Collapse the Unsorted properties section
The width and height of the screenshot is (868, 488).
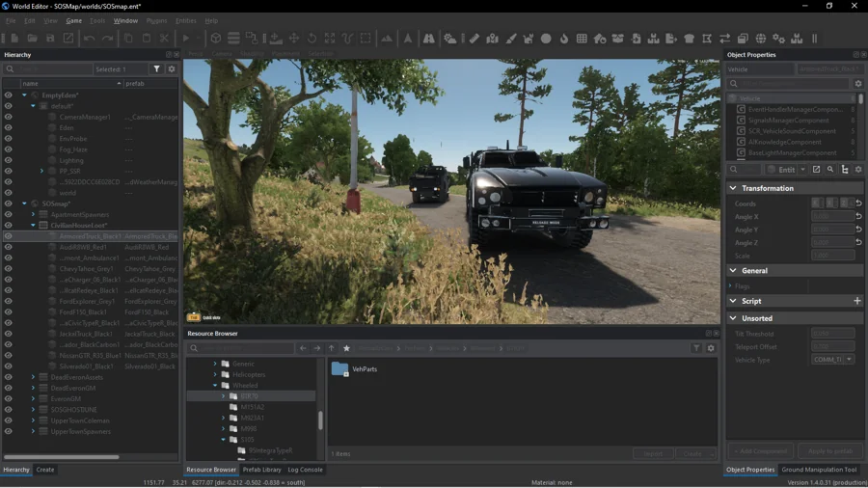pyautogui.click(x=733, y=318)
